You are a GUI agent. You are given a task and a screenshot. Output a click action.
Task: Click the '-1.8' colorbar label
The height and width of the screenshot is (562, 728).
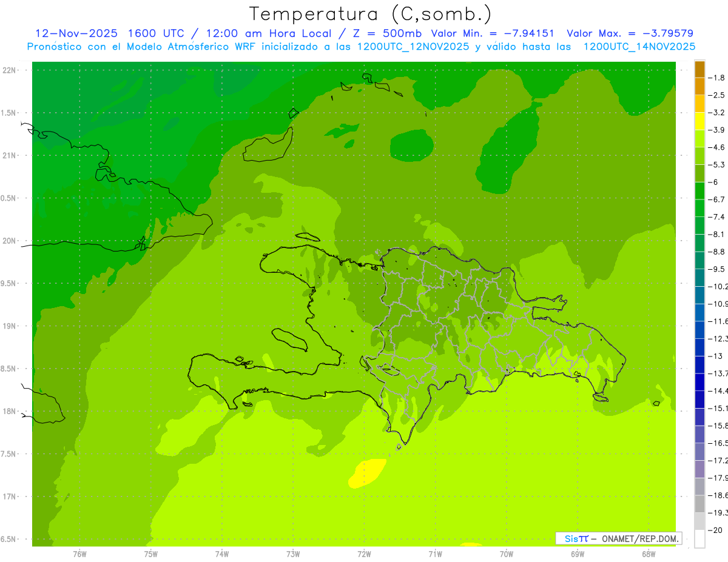click(718, 78)
